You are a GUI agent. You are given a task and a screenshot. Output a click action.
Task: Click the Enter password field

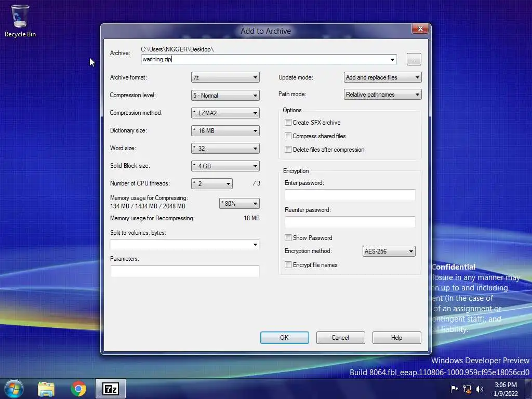click(x=350, y=195)
